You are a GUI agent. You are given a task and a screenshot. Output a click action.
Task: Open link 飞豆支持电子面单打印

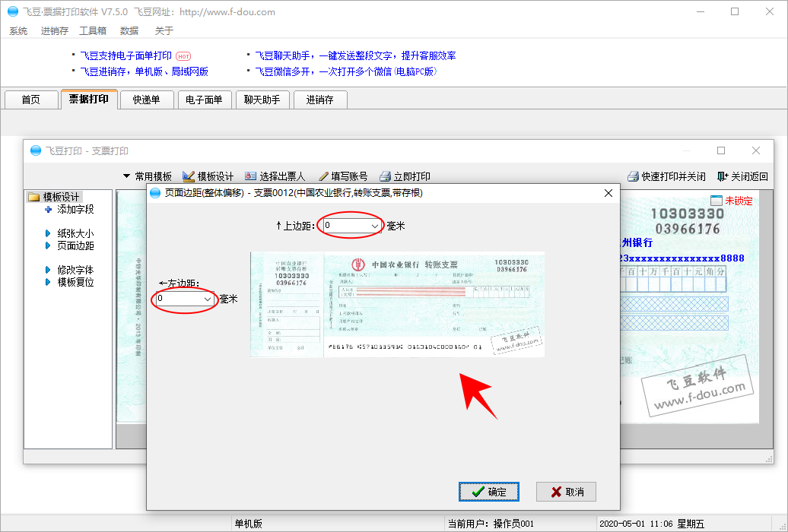click(126, 55)
